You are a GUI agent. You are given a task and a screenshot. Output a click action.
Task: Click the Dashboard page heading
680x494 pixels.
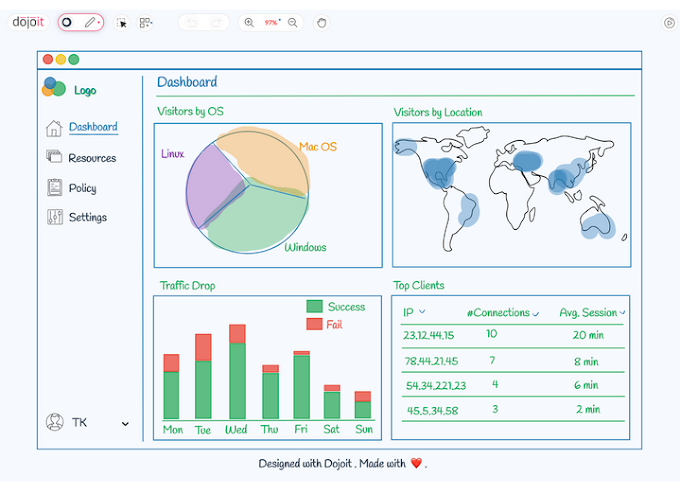click(187, 82)
